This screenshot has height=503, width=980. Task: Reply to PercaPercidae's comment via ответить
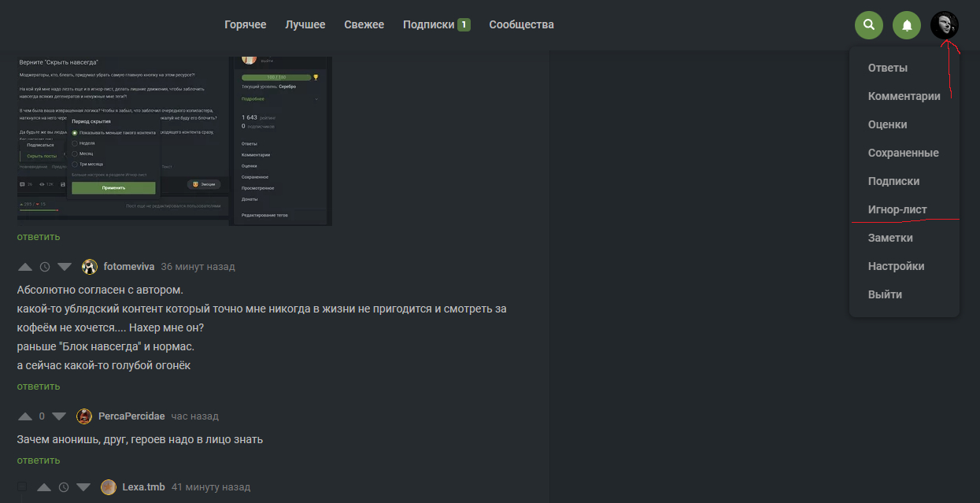39,460
